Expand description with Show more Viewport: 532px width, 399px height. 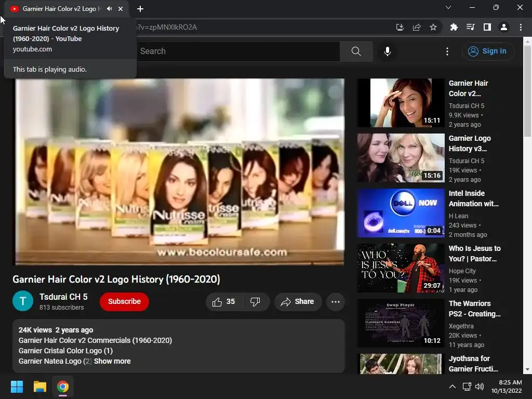tap(112, 361)
